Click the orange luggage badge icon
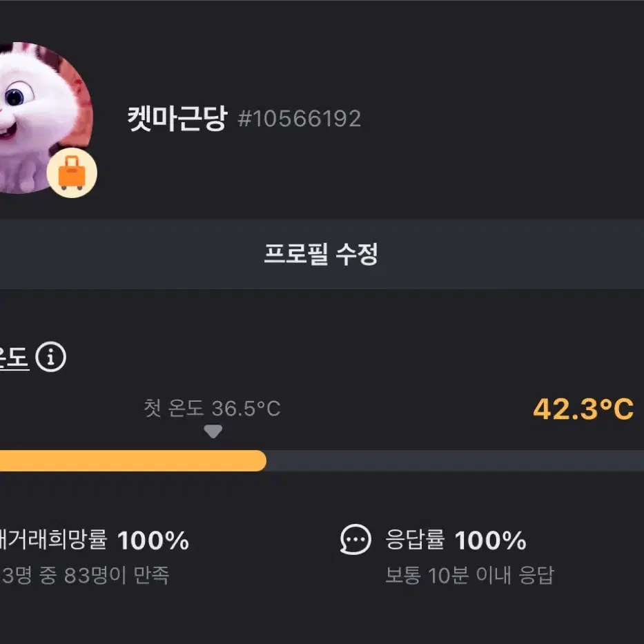Image resolution: width=644 pixels, height=644 pixels. (x=72, y=173)
